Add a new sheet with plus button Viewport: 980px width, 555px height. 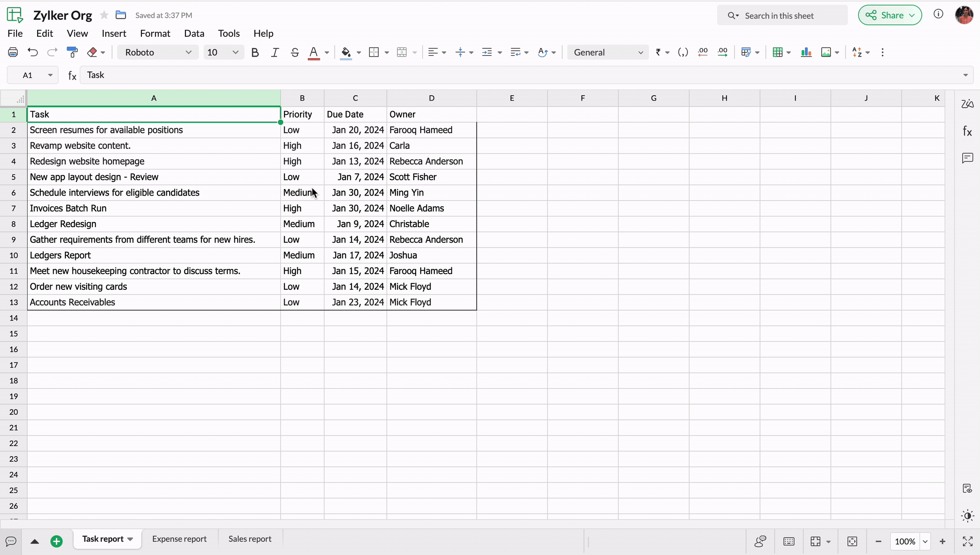[57, 541]
